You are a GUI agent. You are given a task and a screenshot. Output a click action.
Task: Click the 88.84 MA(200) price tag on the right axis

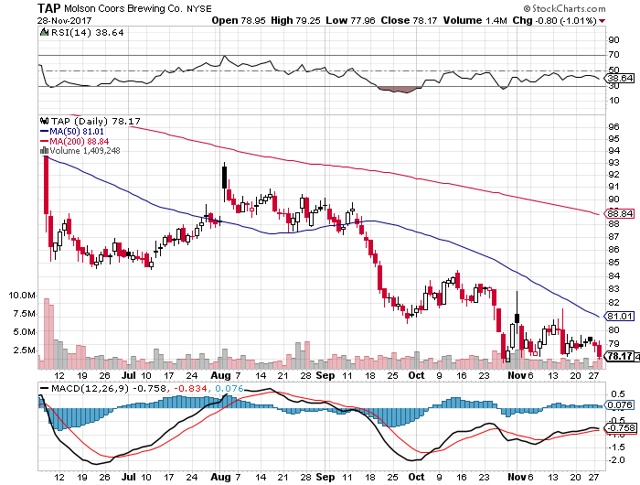tap(619, 214)
